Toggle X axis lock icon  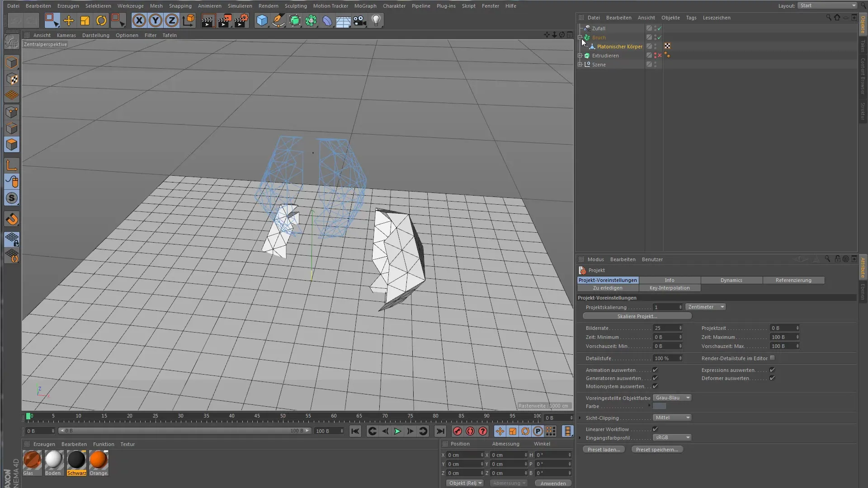pyautogui.click(x=139, y=20)
